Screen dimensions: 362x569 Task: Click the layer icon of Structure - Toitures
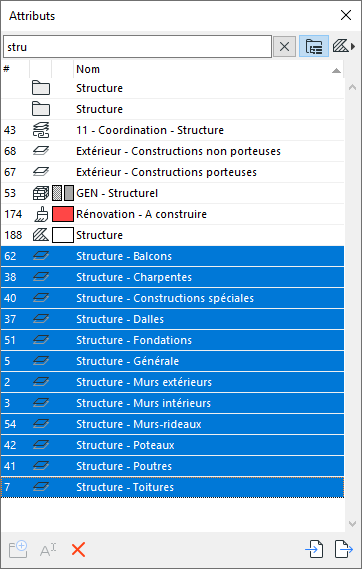[41, 487]
